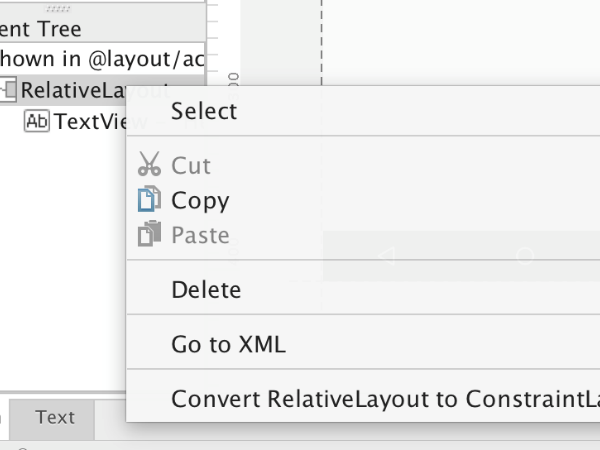
Task: Click the Cut scissors icon
Action: pyautogui.click(x=149, y=164)
